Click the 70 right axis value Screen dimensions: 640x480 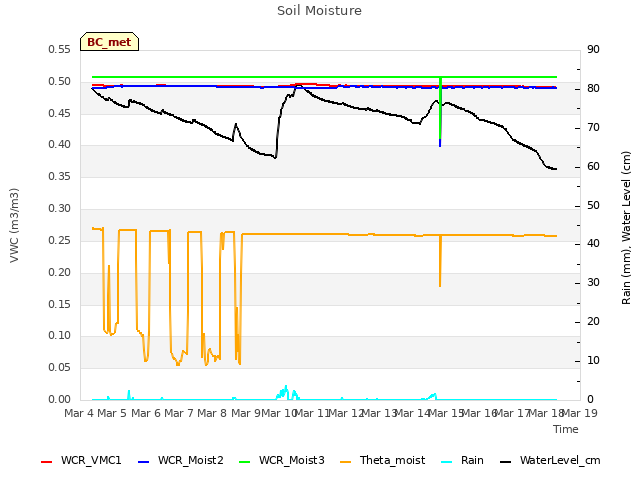point(593,128)
